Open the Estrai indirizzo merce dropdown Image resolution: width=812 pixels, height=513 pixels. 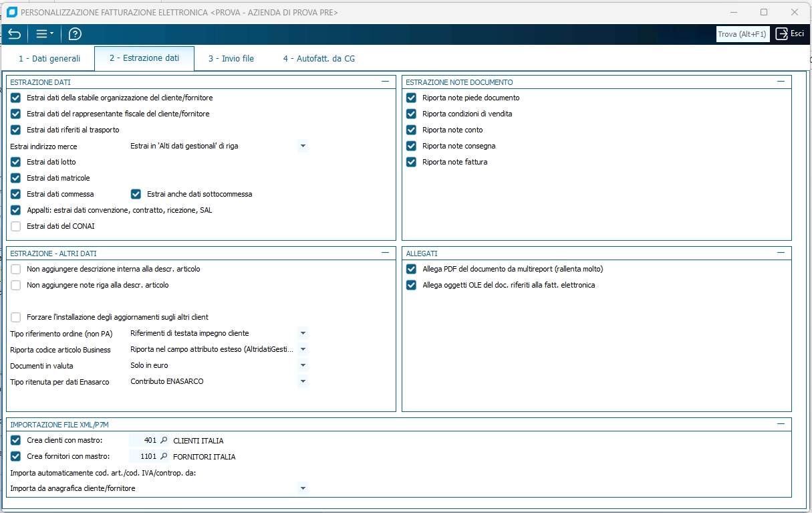303,146
